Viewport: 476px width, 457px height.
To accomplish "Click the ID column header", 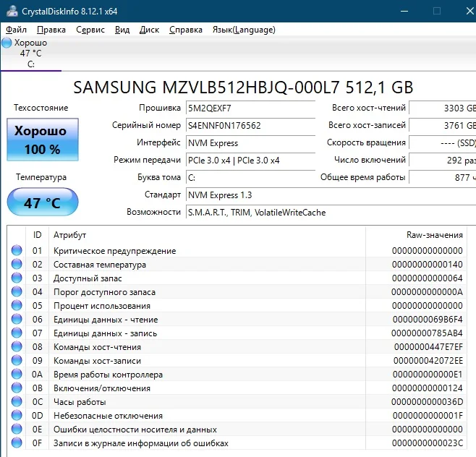I will (37, 234).
